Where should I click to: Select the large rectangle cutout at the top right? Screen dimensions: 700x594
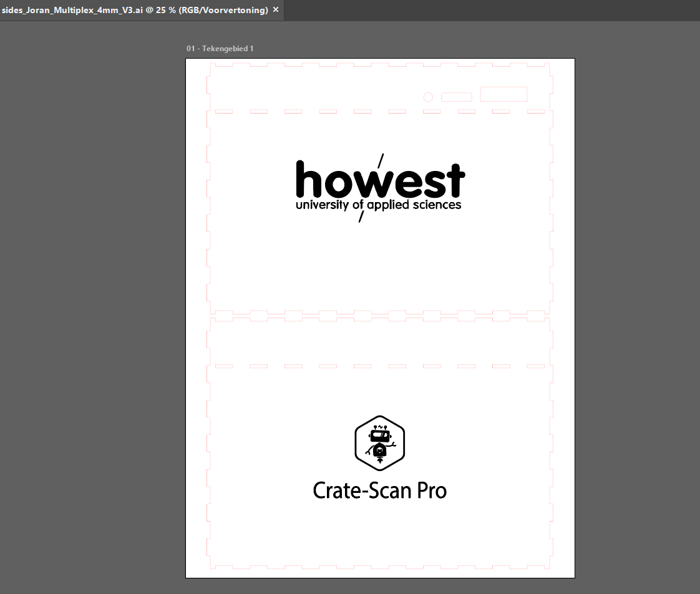coord(503,94)
